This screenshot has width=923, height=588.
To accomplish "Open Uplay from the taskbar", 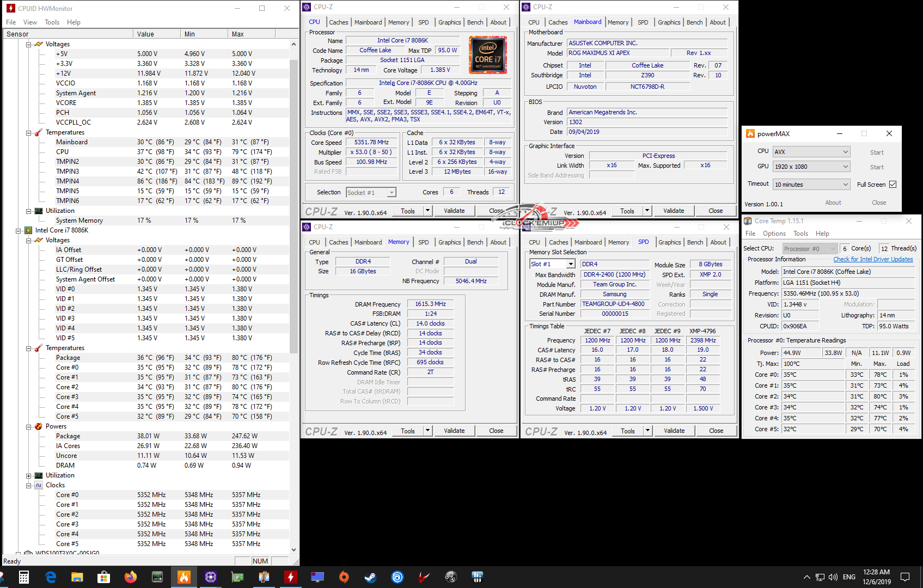I will pos(398,577).
